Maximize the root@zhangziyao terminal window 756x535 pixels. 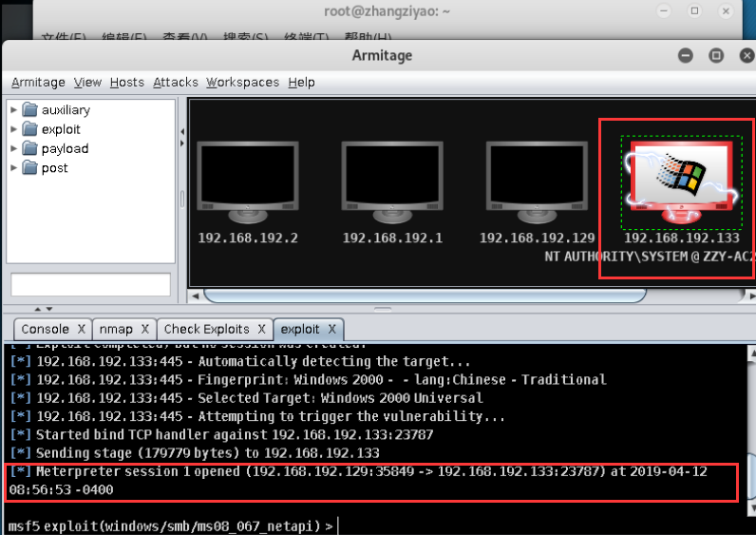(695, 10)
